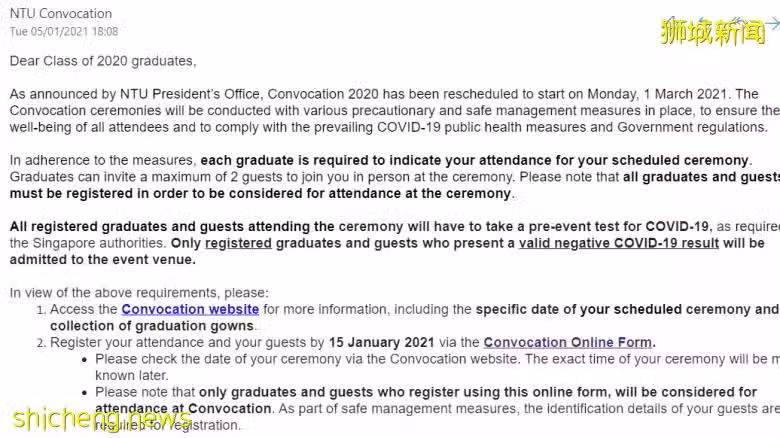
Task: Open the Convocation Online Form link
Action: coord(568,342)
